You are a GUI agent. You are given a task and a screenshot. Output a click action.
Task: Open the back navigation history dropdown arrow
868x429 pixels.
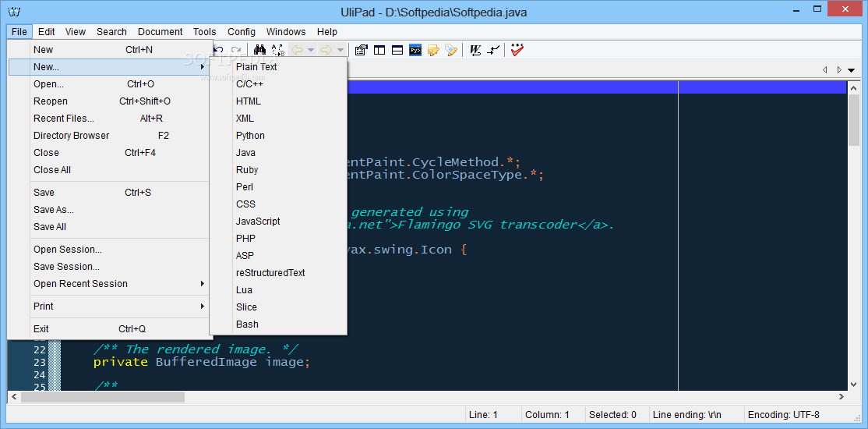tap(311, 50)
